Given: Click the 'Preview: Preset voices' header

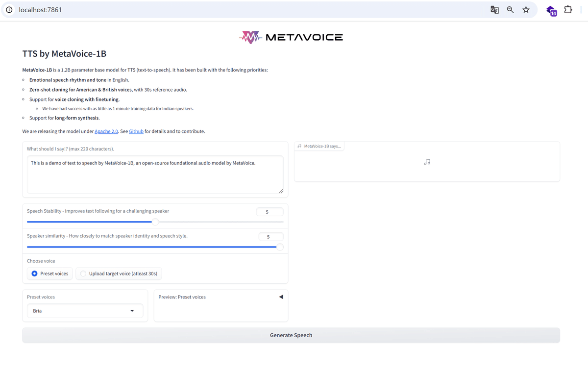Looking at the screenshot, I should (181, 296).
